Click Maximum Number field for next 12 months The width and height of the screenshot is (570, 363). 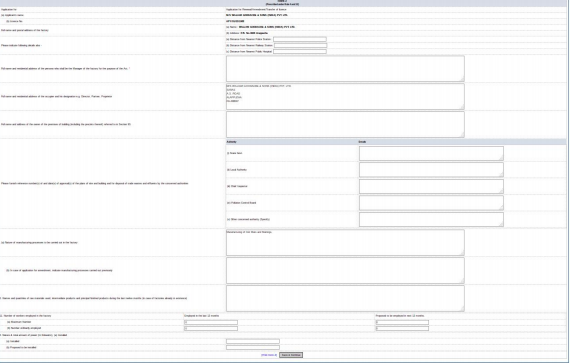point(402,322)
